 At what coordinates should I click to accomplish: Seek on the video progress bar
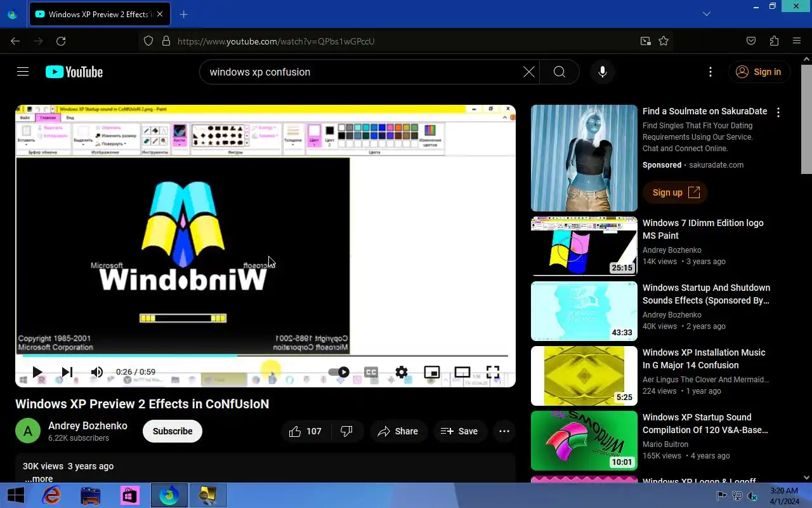[x=265, y=356]
